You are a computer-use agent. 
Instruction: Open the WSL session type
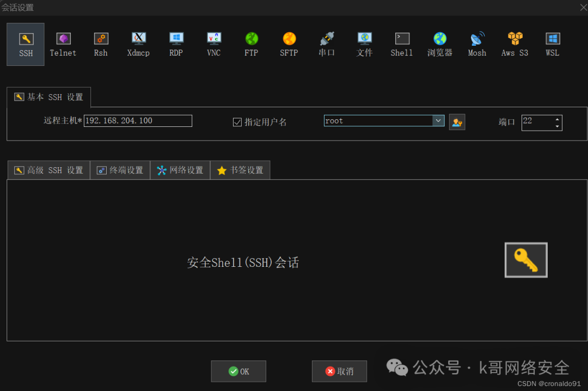point(552,44)
